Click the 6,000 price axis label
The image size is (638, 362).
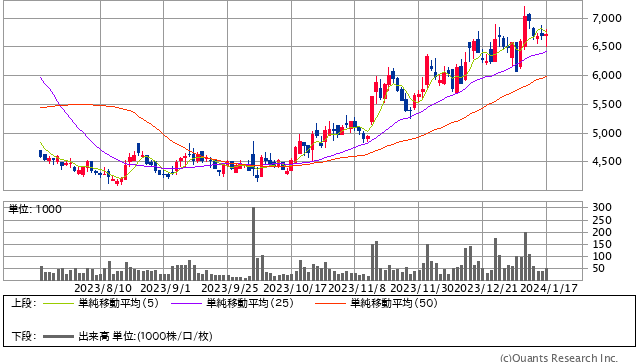click(x=607, y=75)
